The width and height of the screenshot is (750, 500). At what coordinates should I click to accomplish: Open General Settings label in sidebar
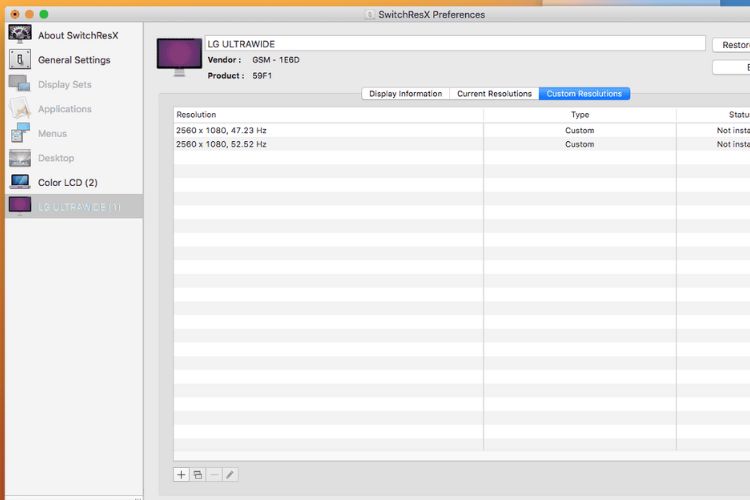coord(74,60)
